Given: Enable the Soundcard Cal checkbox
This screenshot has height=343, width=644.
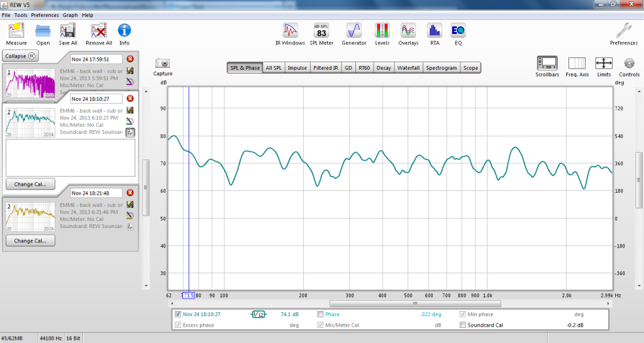Looking at the screenshot, I should (464, 325).
